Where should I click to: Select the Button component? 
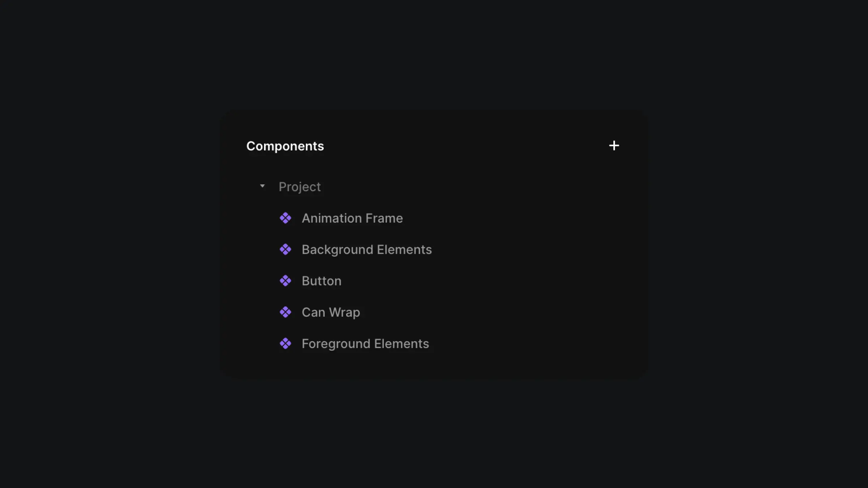pos(321,281)
